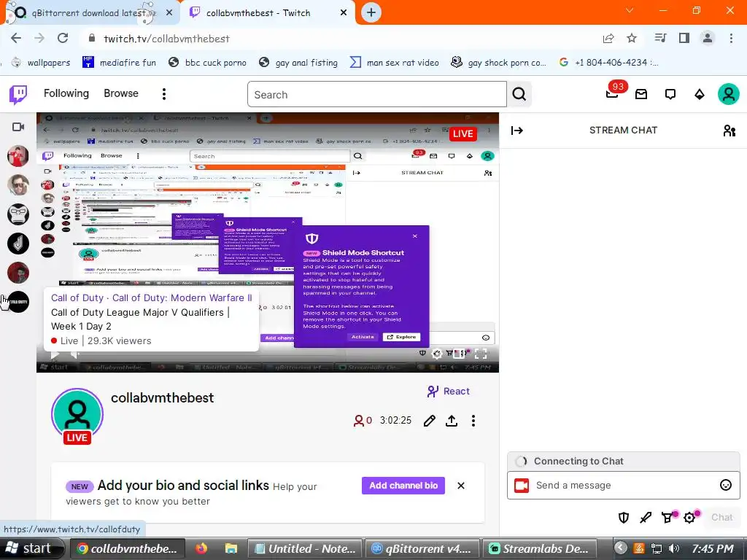Open the Notifications mail icon
Screen dimensions: 747x560
[x=641, y=94]
